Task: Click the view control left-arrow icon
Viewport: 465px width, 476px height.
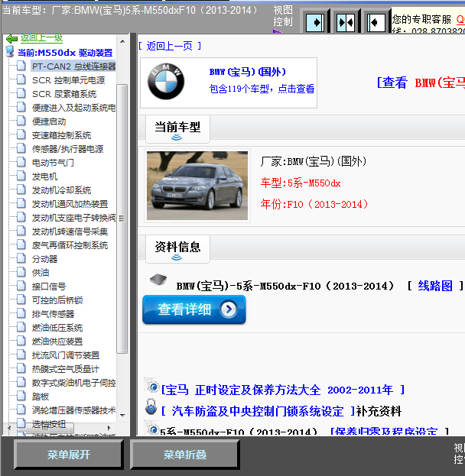Action: pyautogui.click(x=376, y=22)
